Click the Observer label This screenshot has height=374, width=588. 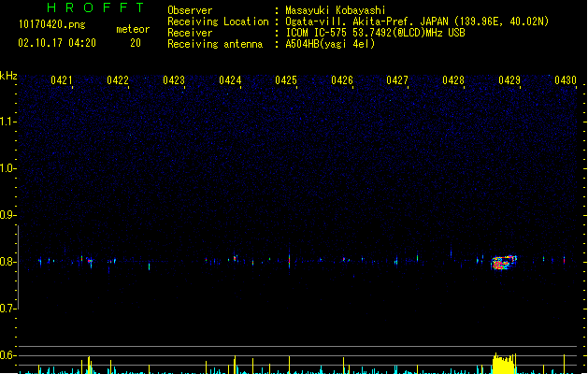coord(190,10)
